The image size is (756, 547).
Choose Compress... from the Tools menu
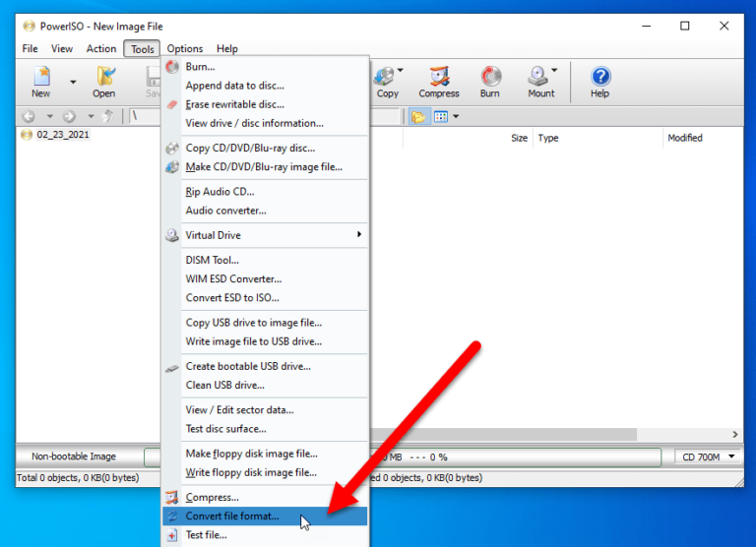pos(265,498)
